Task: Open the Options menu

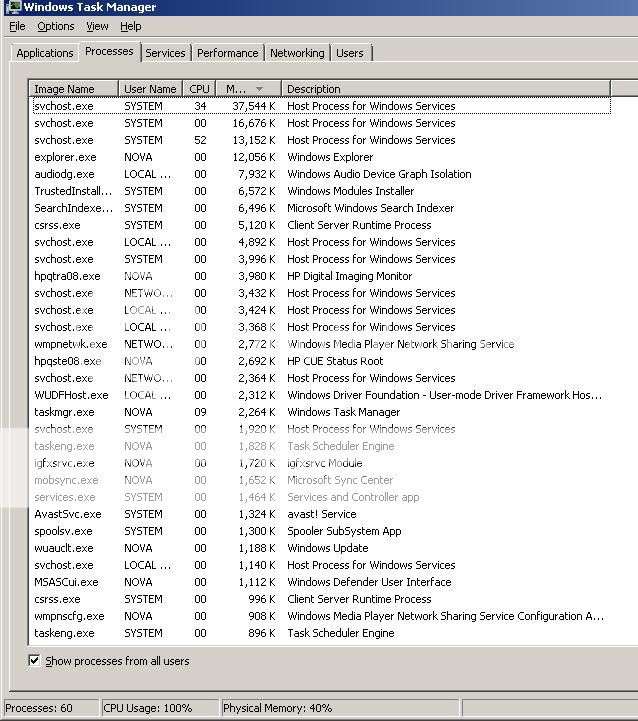Action: pyautogui.click(x=56, y=26)
